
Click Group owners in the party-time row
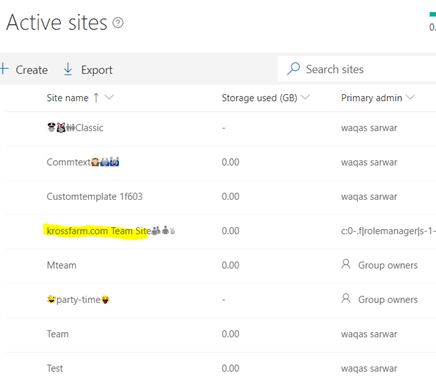tap(388, 300)
